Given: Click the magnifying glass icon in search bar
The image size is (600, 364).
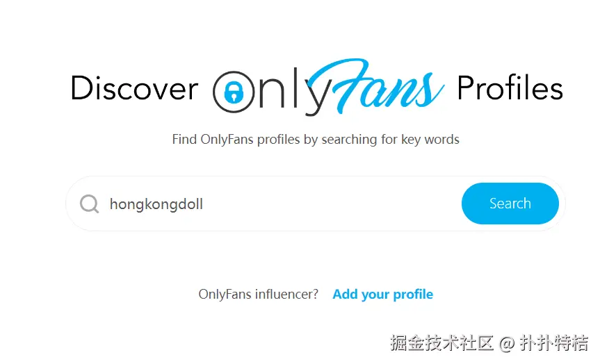Looking at the screenshot, I should click(x=89, y=204).
